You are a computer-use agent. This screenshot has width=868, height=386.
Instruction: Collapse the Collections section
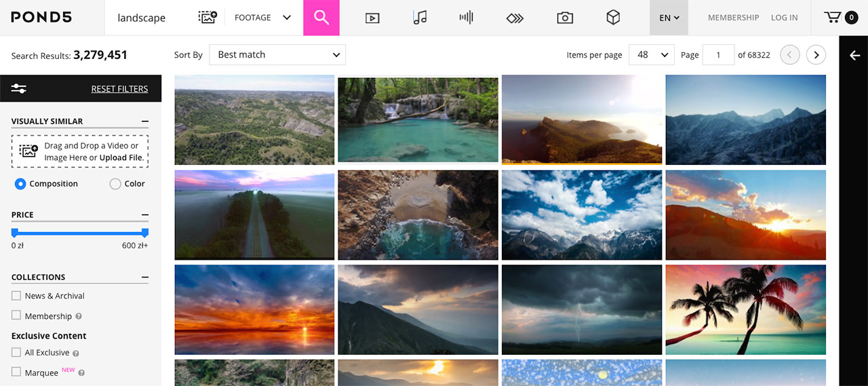tap(145, 277)
